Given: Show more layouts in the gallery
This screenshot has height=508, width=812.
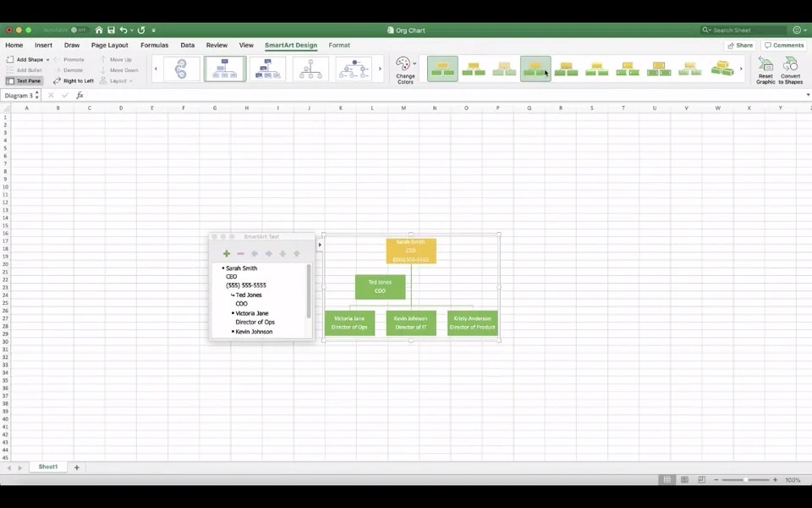Looking at the screenshot, I should (380, 69).
